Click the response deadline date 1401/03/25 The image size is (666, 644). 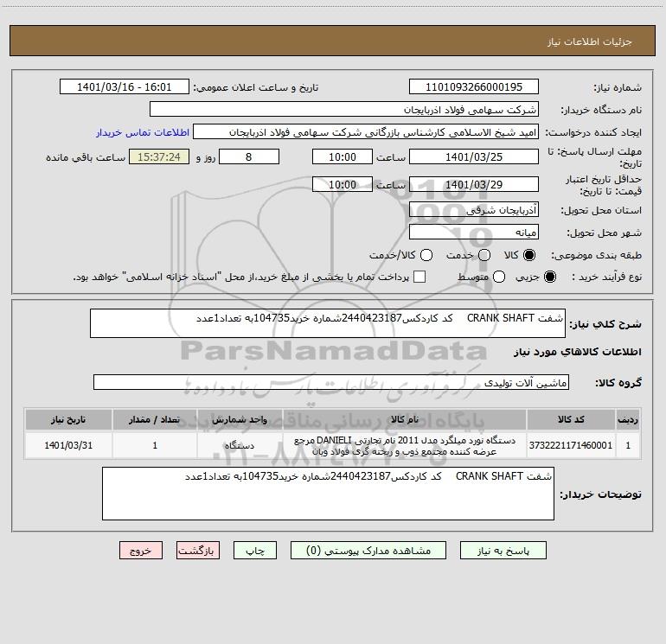click(x=474, y=156)
